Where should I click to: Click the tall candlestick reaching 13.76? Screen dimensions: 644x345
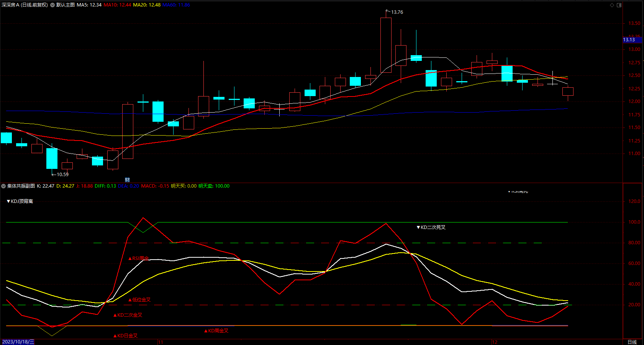(386, 45)
